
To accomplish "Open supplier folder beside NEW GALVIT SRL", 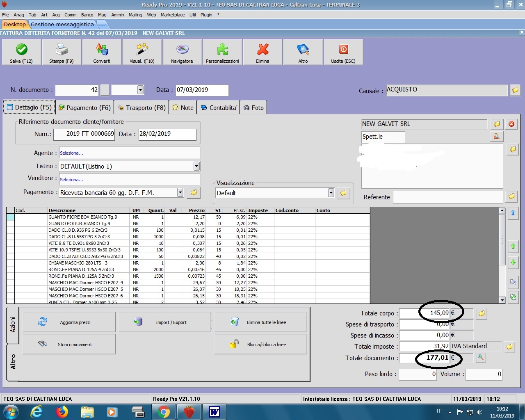I will point(496,124).
